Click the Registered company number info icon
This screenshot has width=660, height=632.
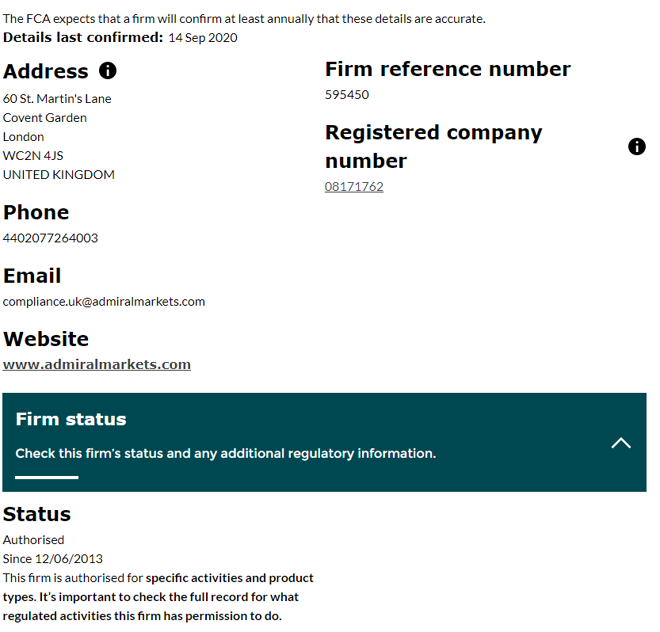tap(636, 147)
